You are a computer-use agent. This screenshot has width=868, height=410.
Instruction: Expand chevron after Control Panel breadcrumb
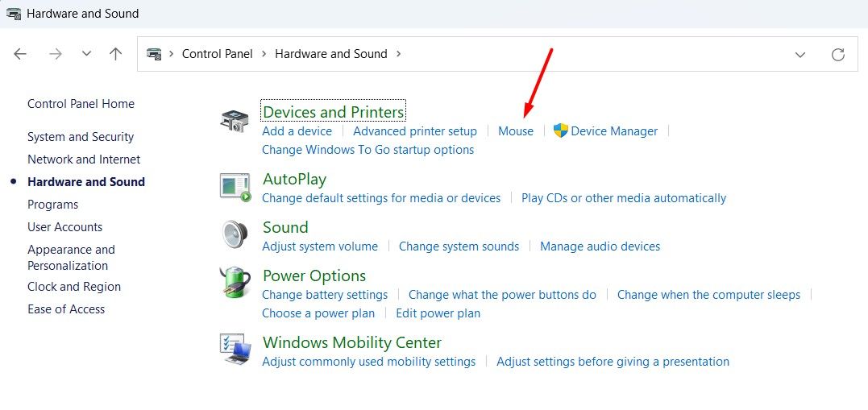pos(264,54)
